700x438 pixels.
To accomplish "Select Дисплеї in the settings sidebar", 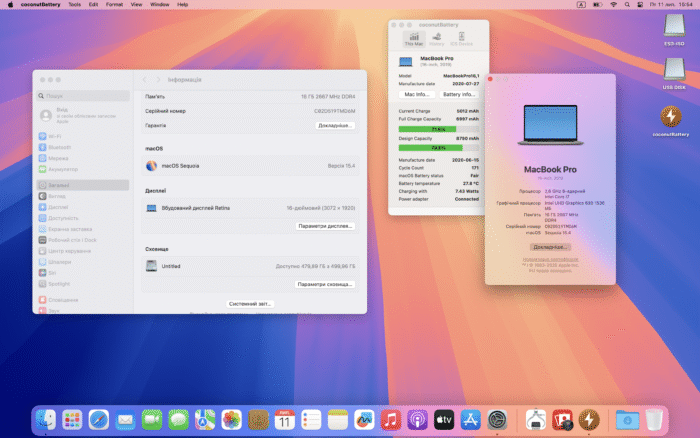I will click(x=83, y=207).
